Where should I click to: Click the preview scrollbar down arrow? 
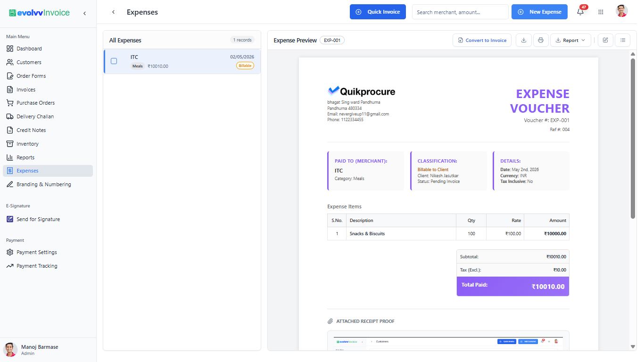633,346
